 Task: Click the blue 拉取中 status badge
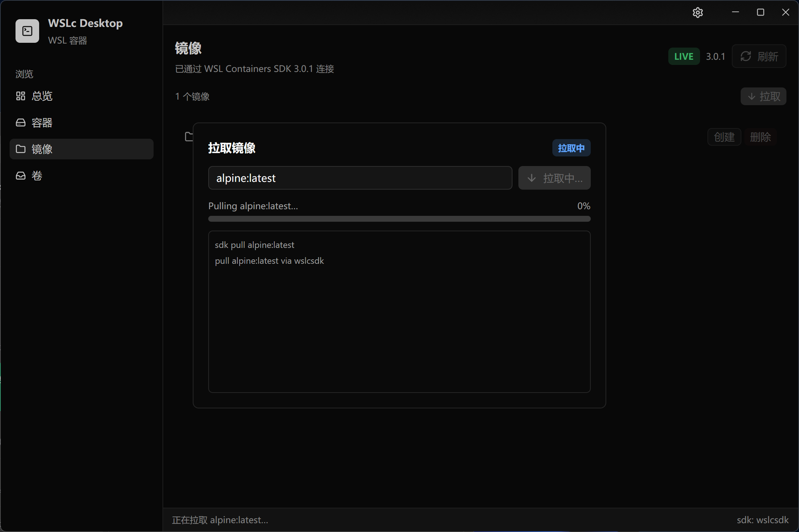571,148
